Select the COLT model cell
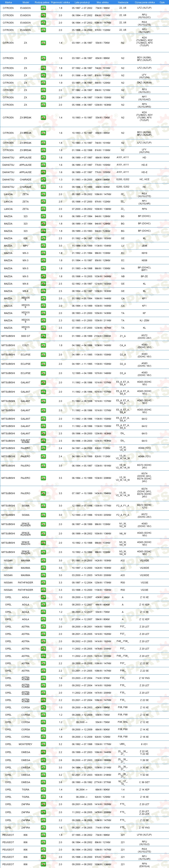169x868 pixels. click(x=26, y=345)
